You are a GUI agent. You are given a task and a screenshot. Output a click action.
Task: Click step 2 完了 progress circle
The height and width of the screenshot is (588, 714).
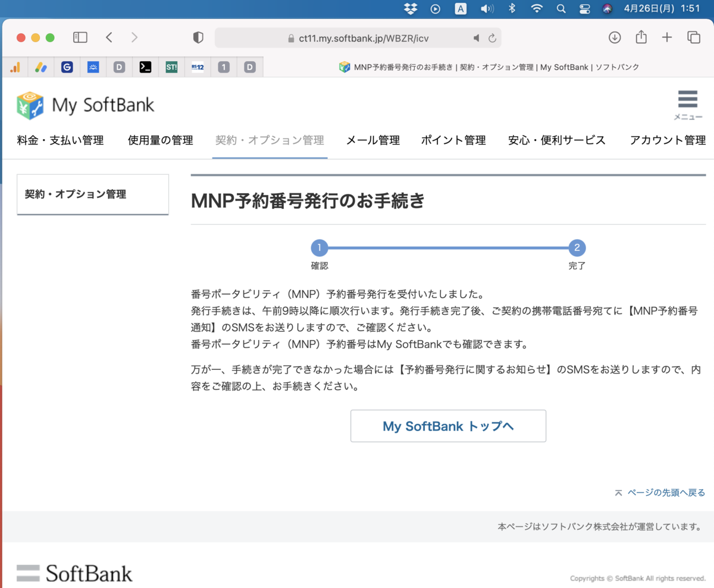tap(577, 248)
